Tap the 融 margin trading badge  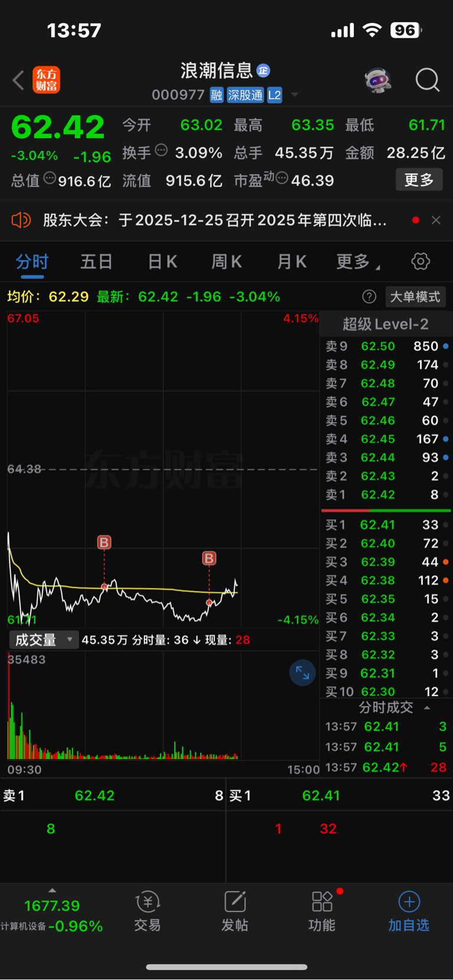pos(216,95)
